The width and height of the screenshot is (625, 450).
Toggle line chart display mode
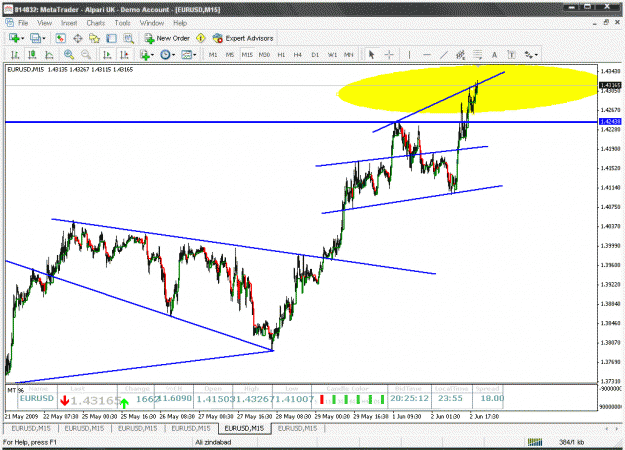tap(49, 55)
